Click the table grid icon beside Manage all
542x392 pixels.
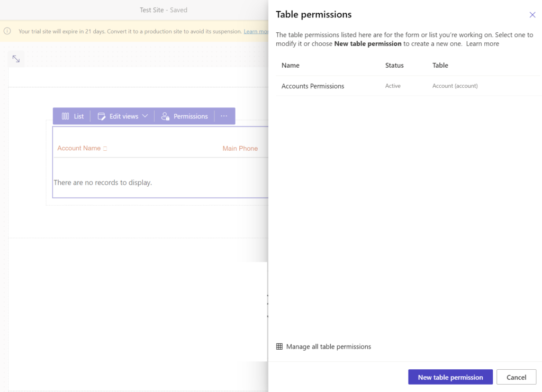[279, 347]
